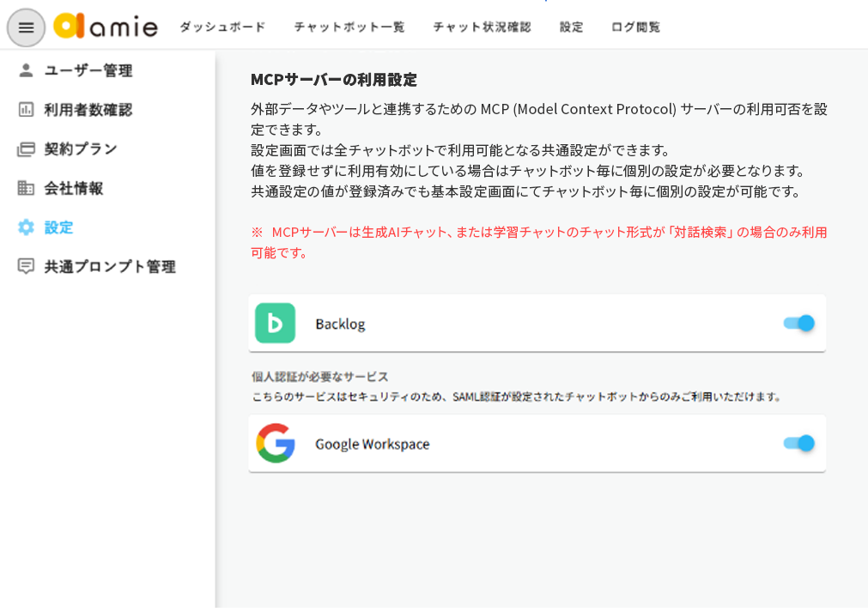Screen dimensions: 868x612
Task: Click the Backlog service name
Action: (341, 324)
